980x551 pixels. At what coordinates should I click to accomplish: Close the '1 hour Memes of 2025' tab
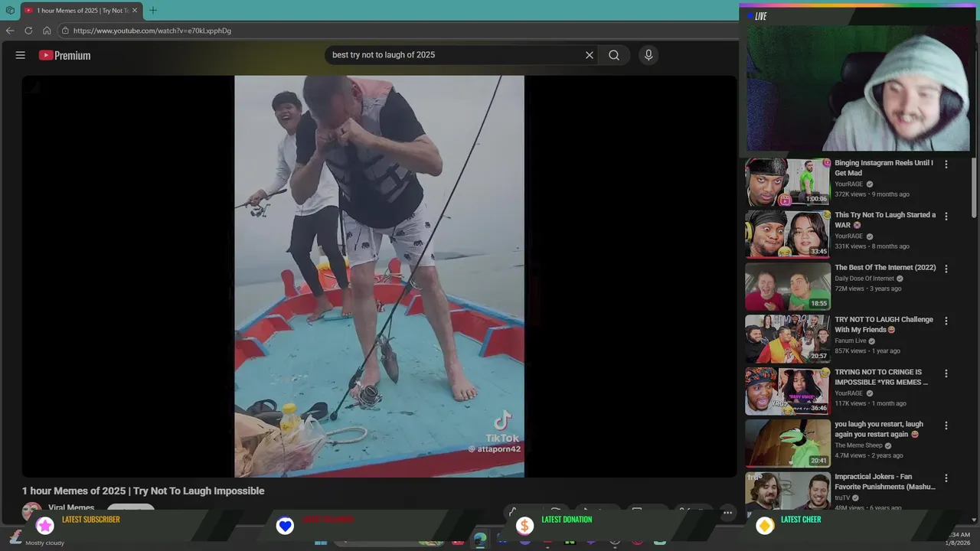tap(135, 11)
